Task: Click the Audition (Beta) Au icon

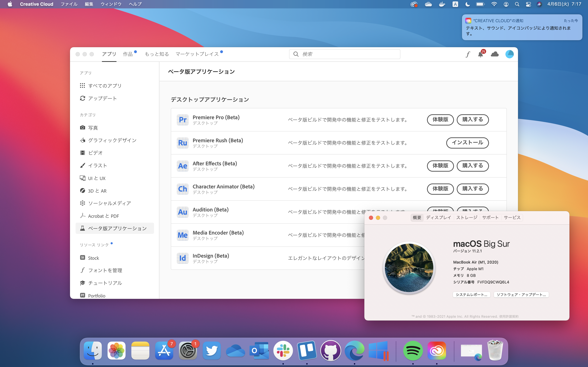Action: coord(183,212)
